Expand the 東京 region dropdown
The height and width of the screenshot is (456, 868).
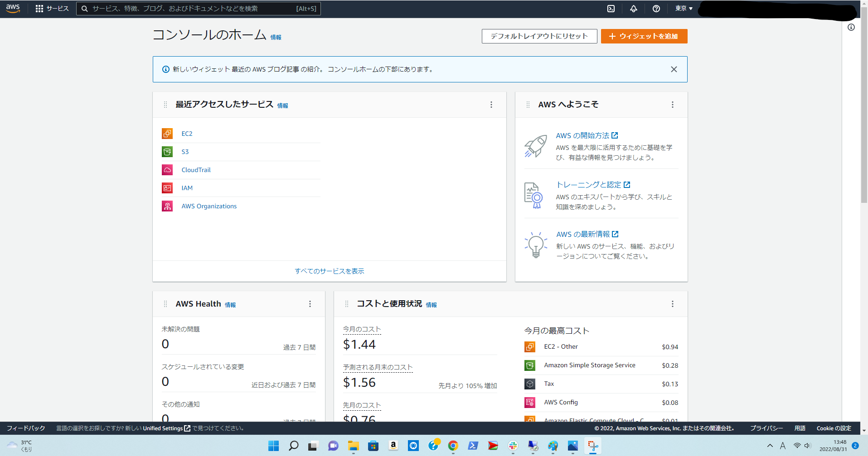(x=684, y=9)
